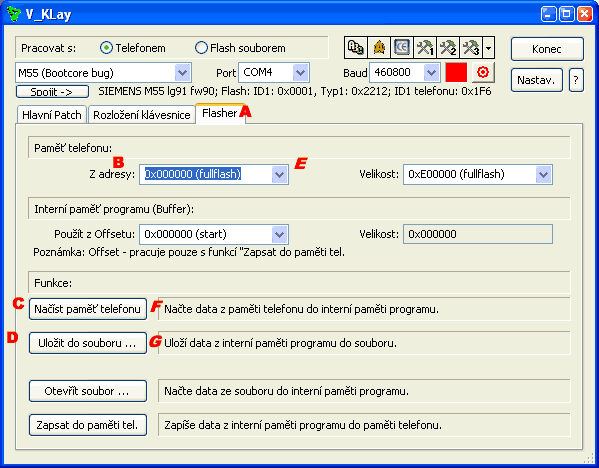Viewport: 599px width, 468px height.
Task: Select the Flash souborem radio option
Action: tap(240, 48)
